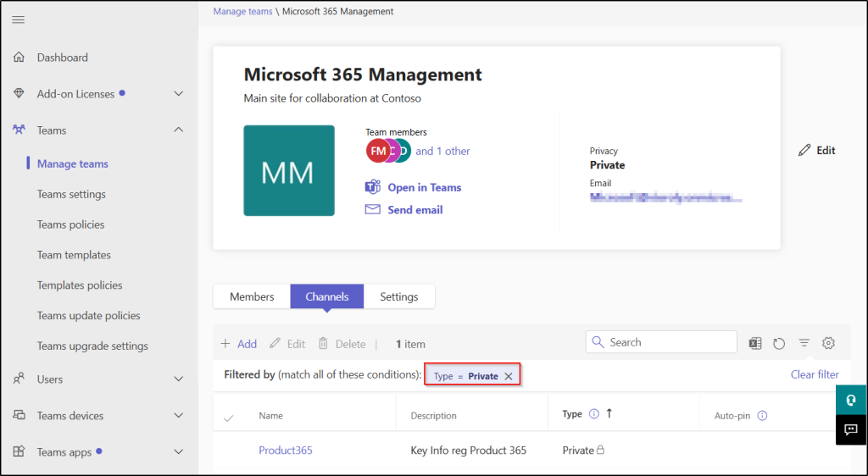This screenshot has height=476, width=868.
Task: Add a new channel
Action: [238, 344]
